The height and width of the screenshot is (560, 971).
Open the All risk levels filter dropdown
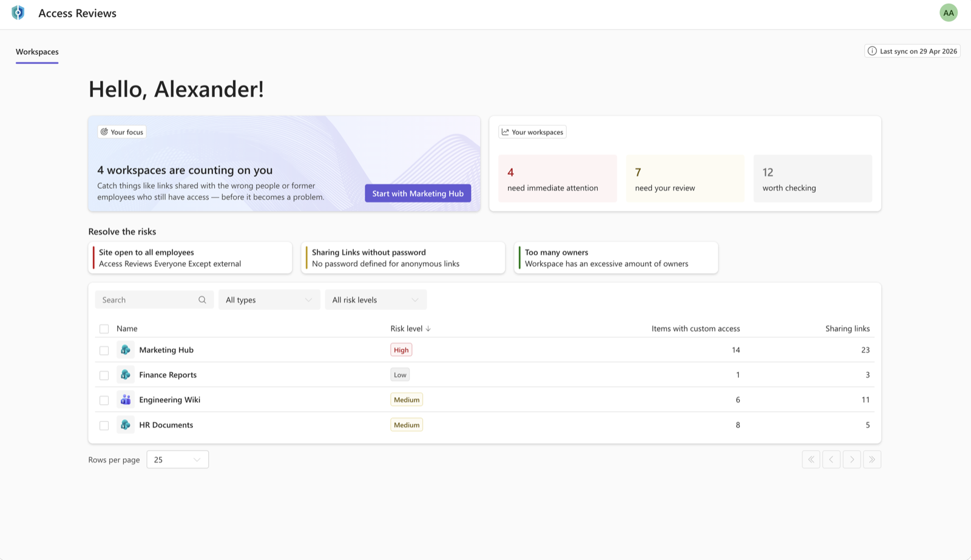click(376, 300)
